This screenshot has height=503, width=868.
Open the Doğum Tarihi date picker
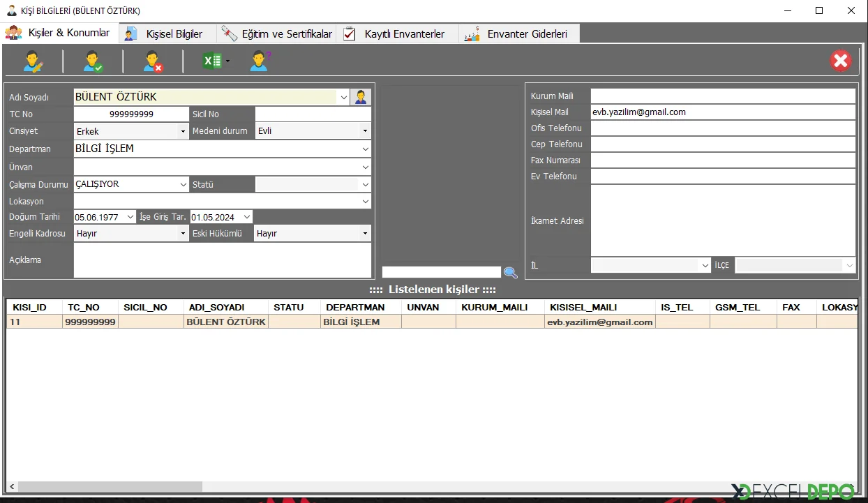point(130,218)
